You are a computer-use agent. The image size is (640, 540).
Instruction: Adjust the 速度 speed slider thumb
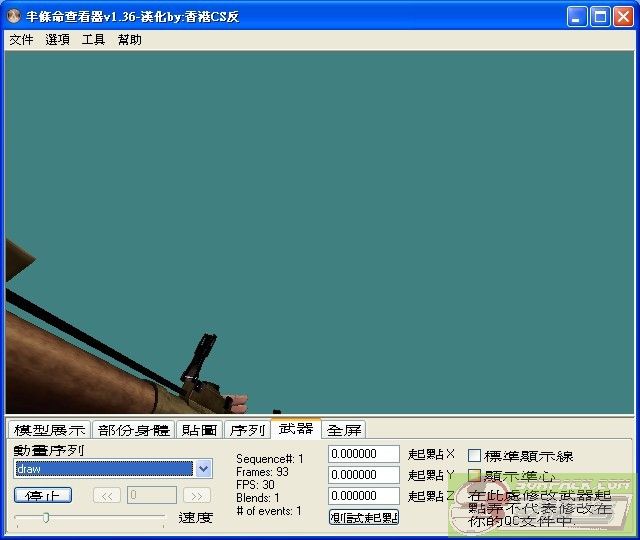pyautogui.click(x=46, y=518)
